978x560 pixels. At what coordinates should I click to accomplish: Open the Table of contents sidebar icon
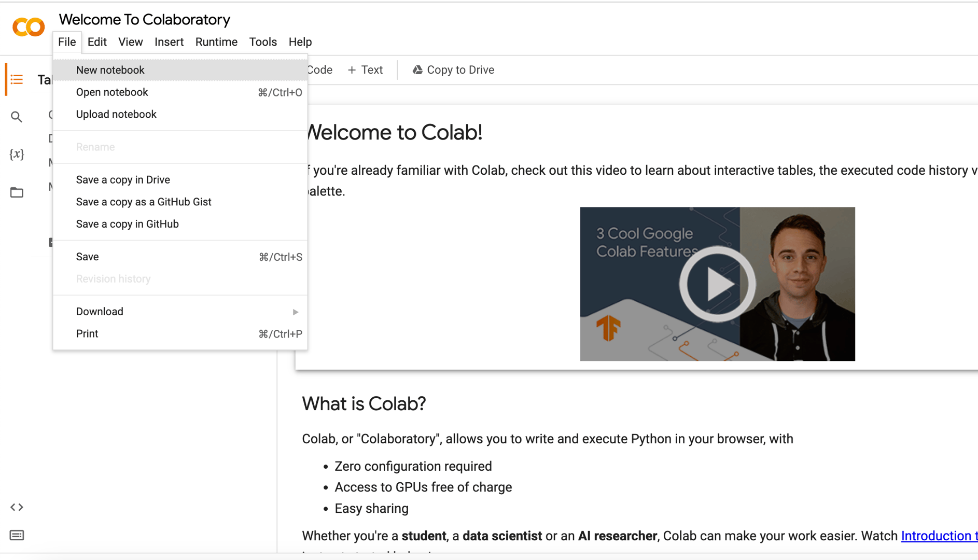tap(17, 79)
